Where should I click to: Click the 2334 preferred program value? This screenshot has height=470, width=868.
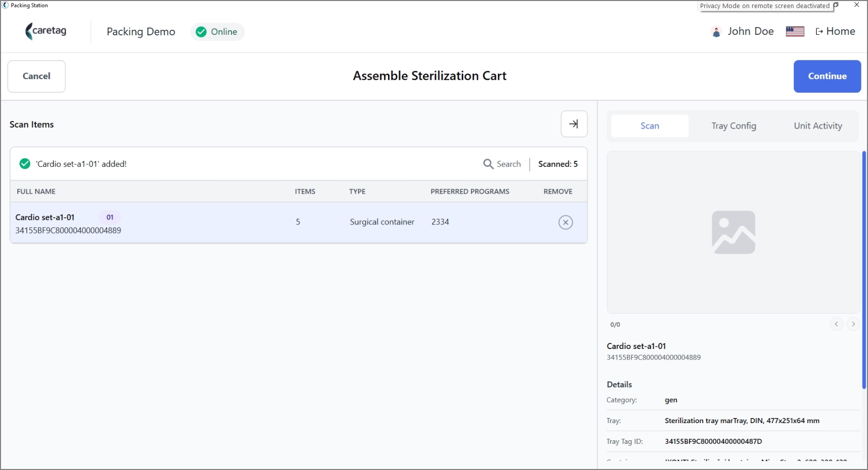(x=440, y=222)
